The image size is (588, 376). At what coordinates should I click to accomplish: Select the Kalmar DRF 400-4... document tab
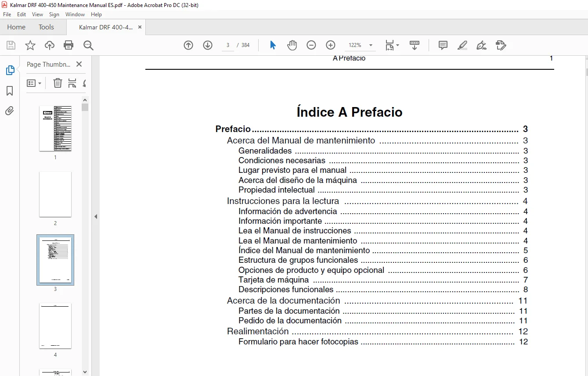click(x=106, y=27)
